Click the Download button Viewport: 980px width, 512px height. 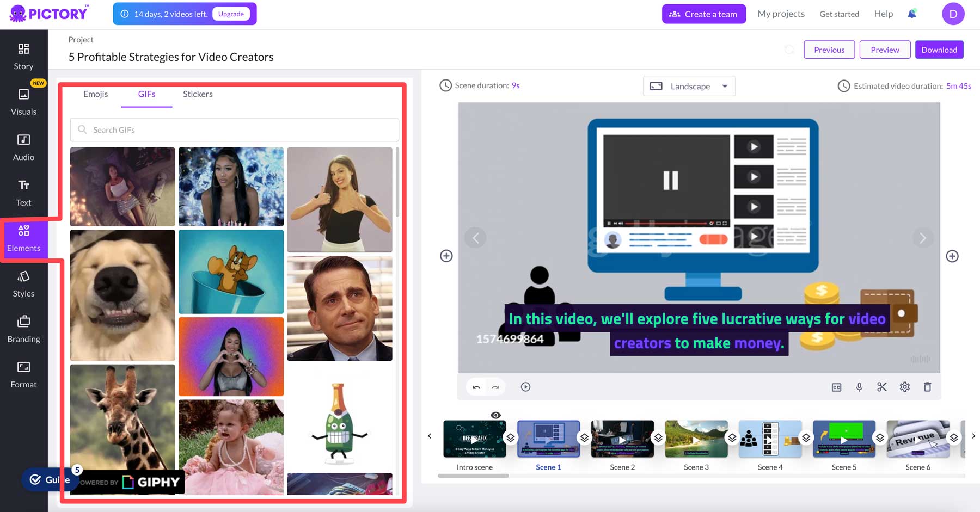[x=939, y=50]
